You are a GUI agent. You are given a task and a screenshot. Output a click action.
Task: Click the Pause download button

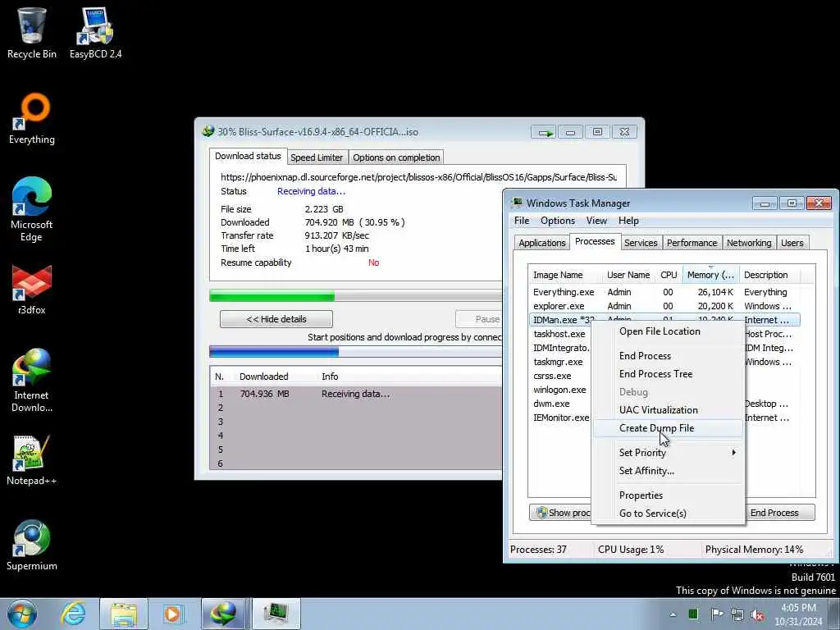tap(479, 319)
